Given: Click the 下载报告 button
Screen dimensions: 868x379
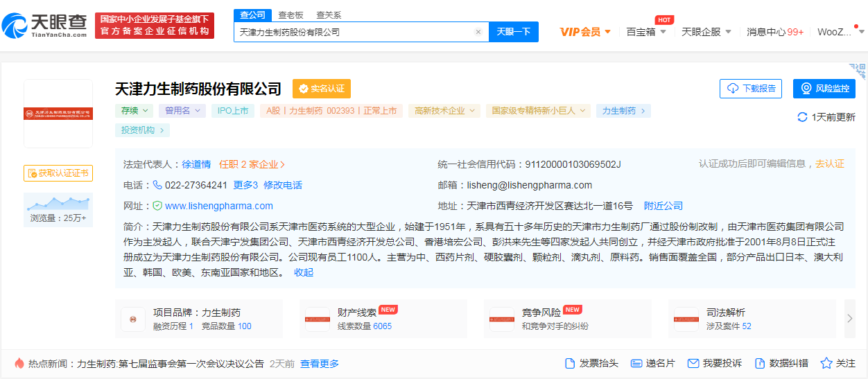Looking at the screenshot, I should (751, 89).
